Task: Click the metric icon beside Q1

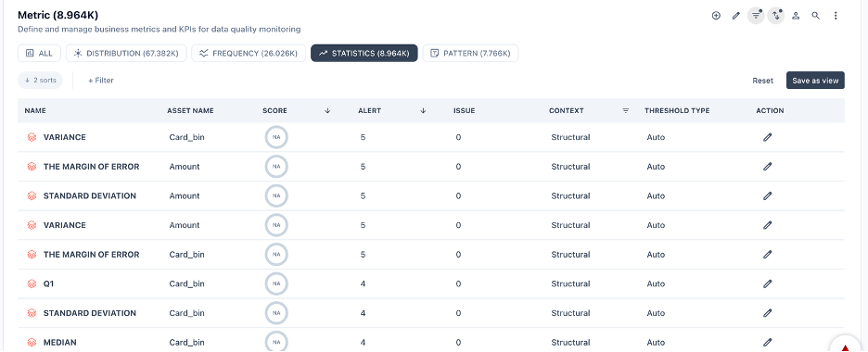Action: 32,283
